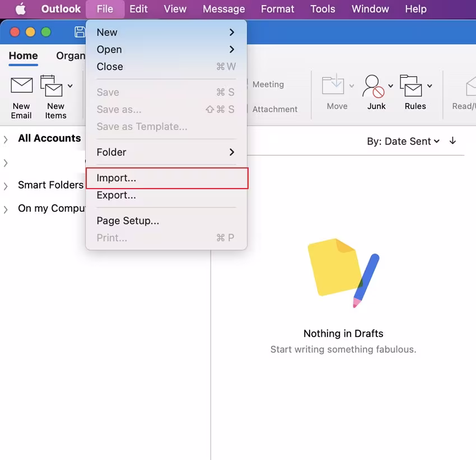Choose Close from the File menu

click(x=166, y=67)
